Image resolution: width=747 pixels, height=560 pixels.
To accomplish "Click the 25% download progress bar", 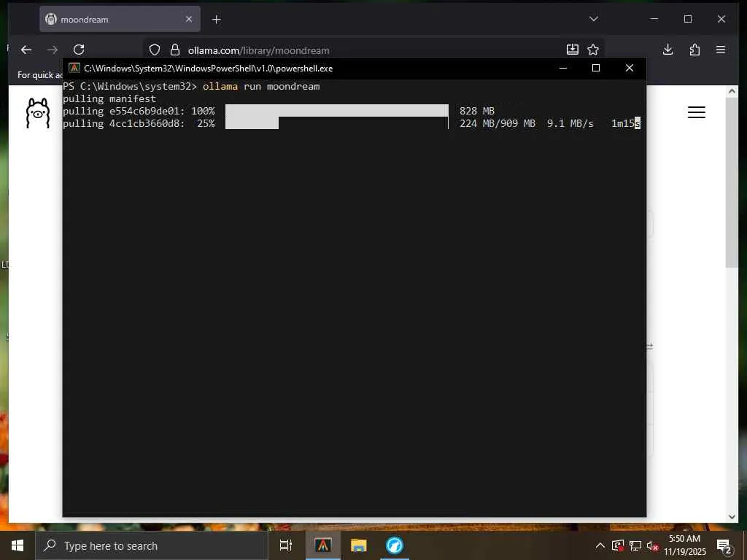I will (337, 122).
